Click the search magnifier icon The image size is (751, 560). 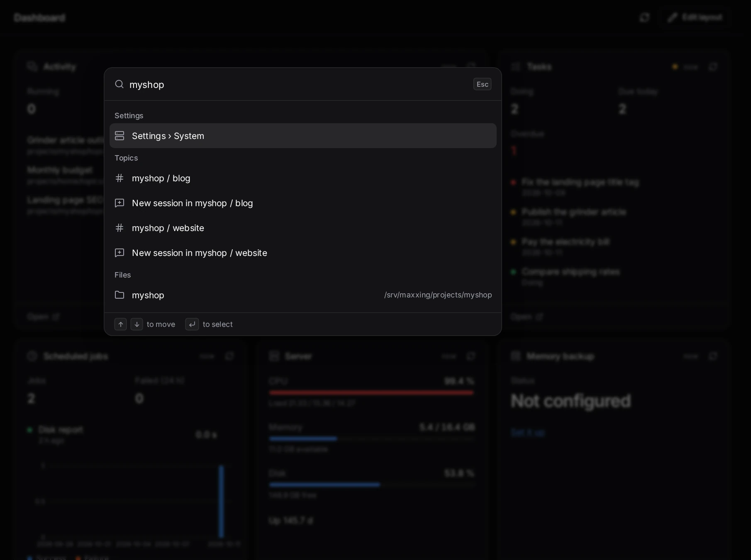pyautogui.click(x=119, y=84)
